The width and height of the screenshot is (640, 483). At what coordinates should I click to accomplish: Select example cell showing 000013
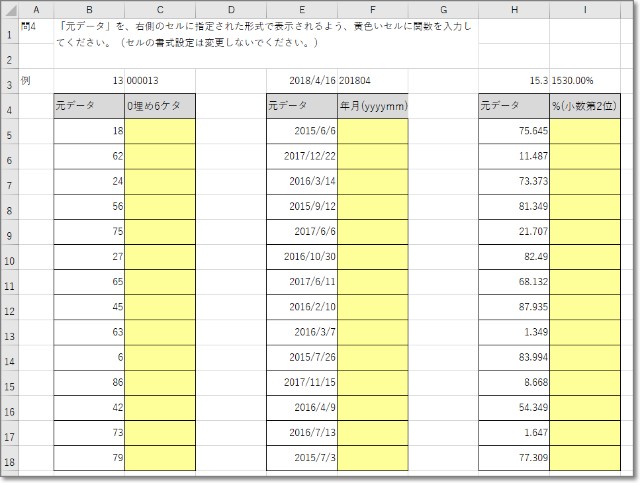point(160,79)
